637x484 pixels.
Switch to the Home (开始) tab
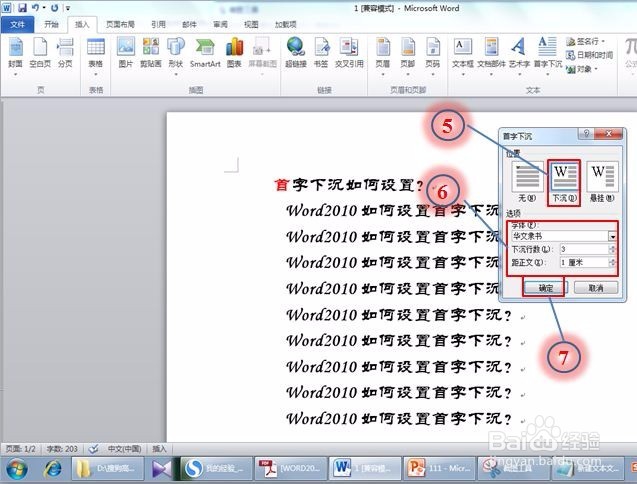51,24
